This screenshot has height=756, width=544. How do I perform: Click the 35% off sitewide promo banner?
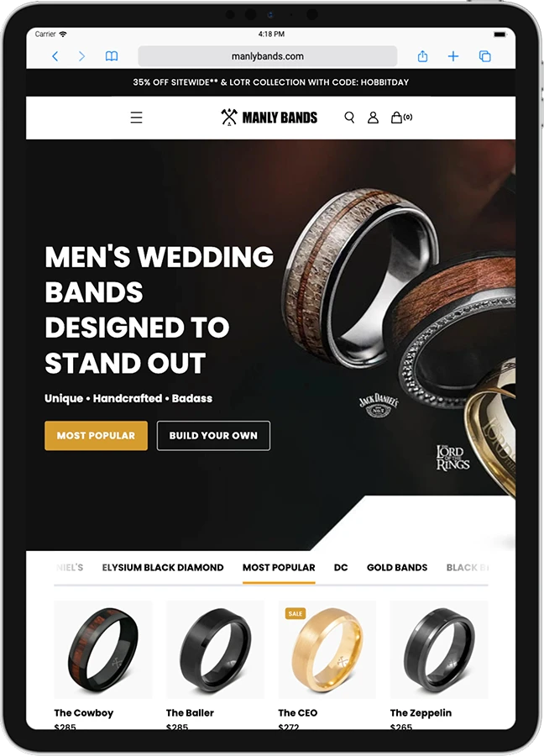click(271, 82)
